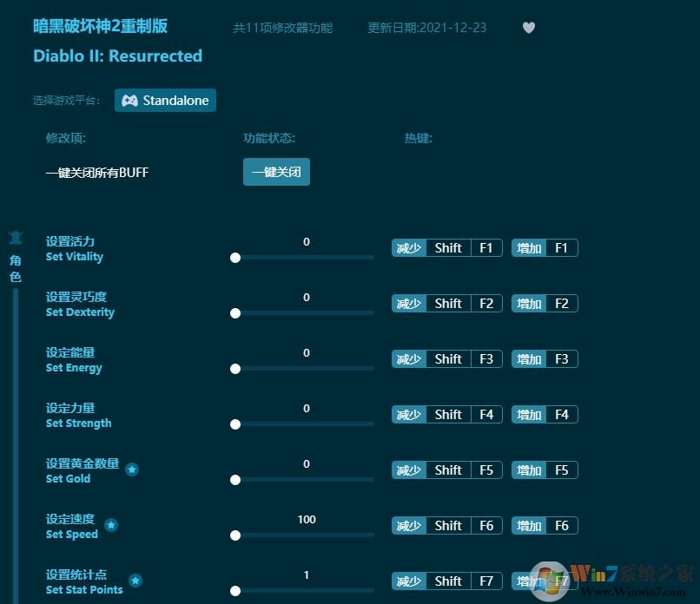
Task: Switch to the 角色 sidebar tab
Action: click(x=15, y=266)
